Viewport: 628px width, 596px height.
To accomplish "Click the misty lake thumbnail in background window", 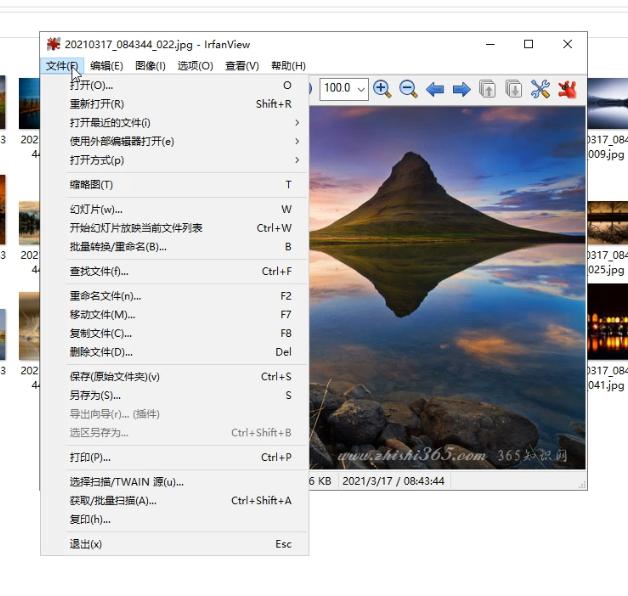I will tap(608, 103).
